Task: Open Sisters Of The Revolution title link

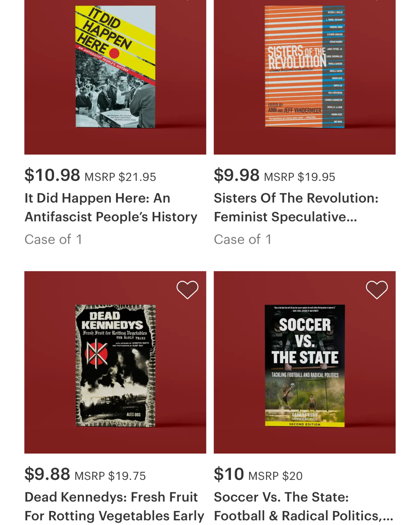Action: coord(296,207)
